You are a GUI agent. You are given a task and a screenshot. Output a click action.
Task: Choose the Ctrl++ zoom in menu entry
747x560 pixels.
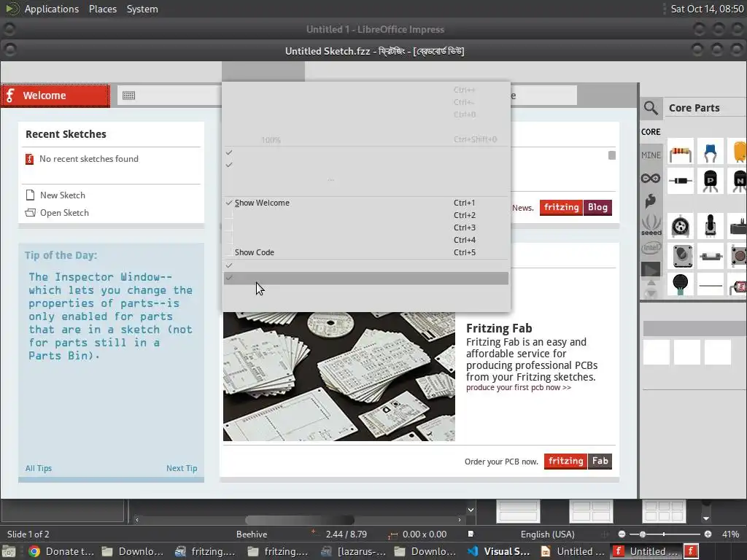(x=366, y=90)
